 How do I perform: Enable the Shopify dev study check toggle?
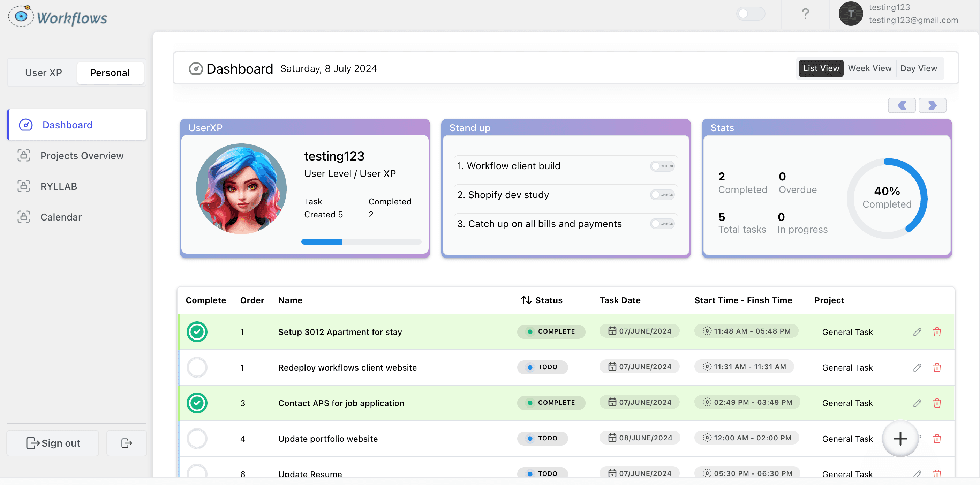coord(662,195)
